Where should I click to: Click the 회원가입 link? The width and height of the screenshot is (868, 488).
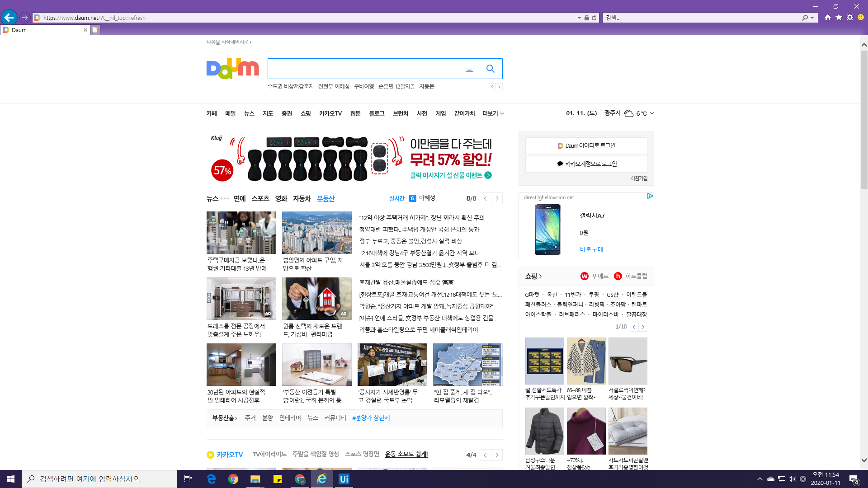639,178
